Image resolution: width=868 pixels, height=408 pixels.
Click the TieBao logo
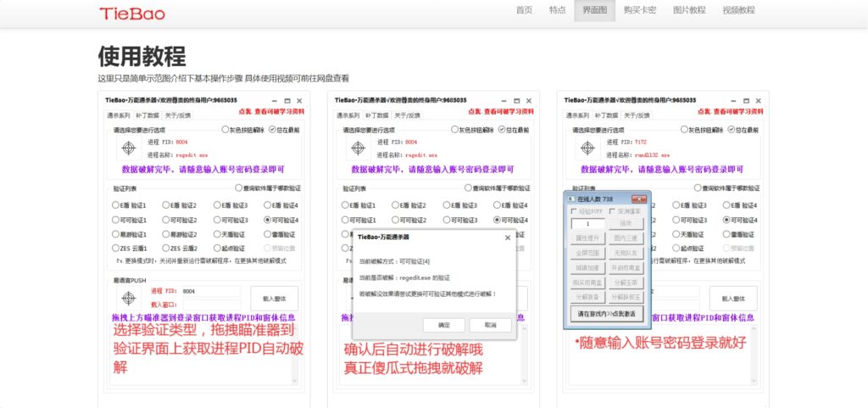pos(132,14)
